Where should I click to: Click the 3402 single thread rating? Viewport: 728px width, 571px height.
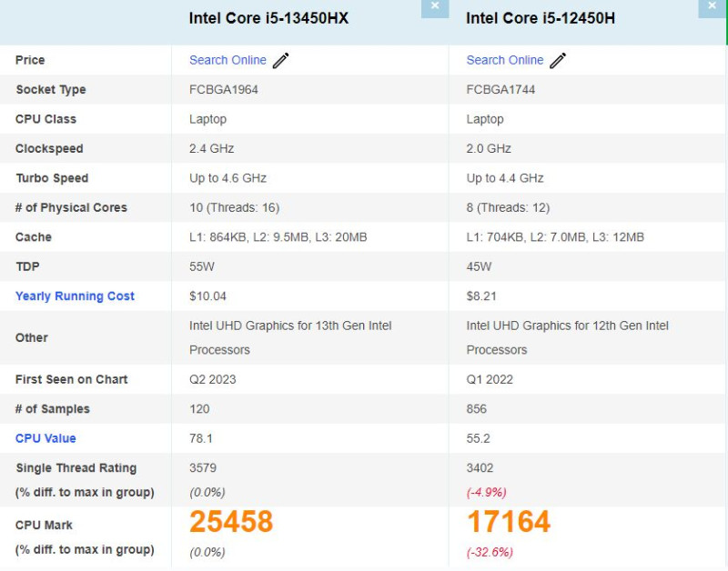(480, 467)
